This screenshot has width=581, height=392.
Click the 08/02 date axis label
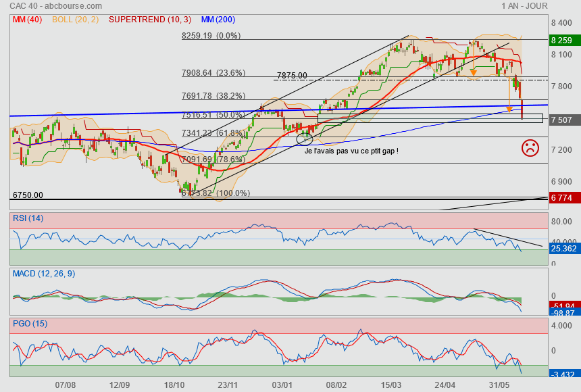coord(336,385)
